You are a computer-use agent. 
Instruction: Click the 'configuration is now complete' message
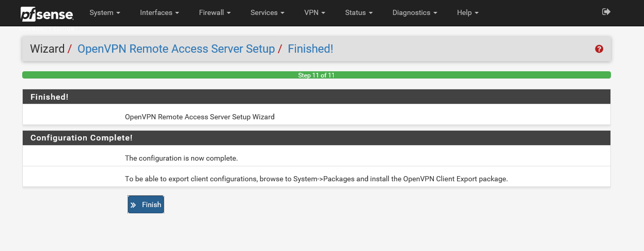(x=181, y=158)
